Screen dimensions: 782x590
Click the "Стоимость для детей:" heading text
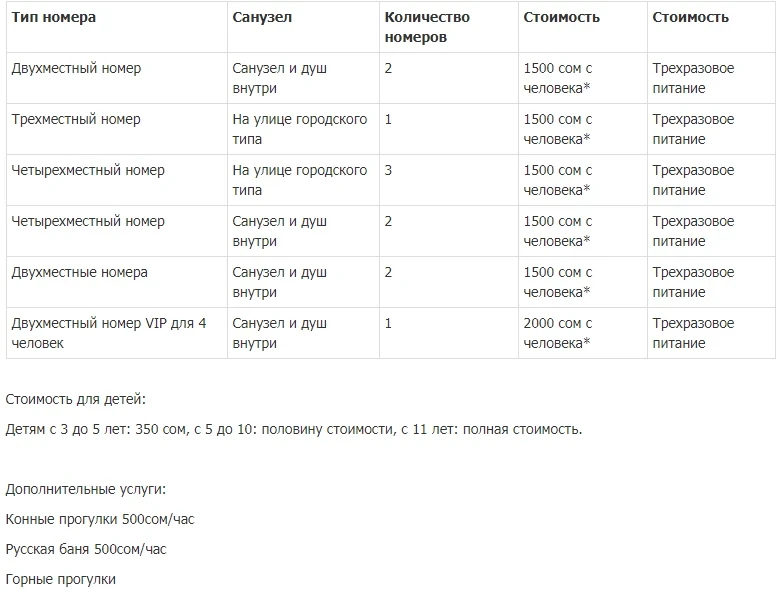[75, 399]
